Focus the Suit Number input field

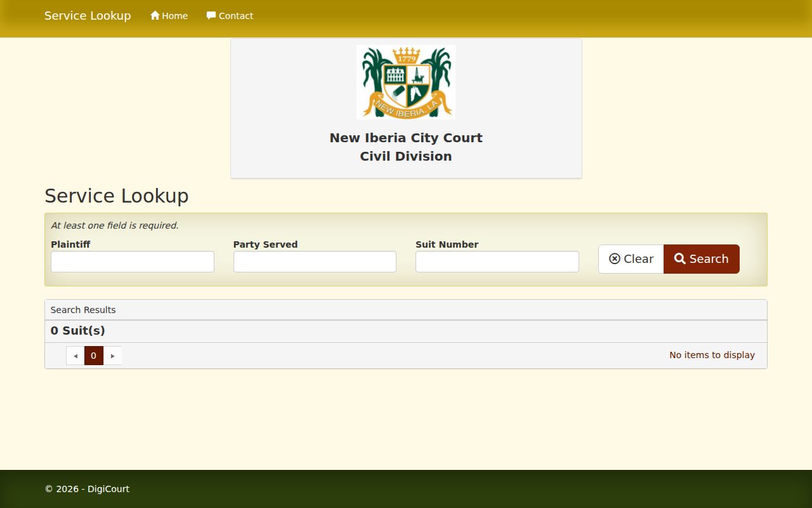[497, 262]
